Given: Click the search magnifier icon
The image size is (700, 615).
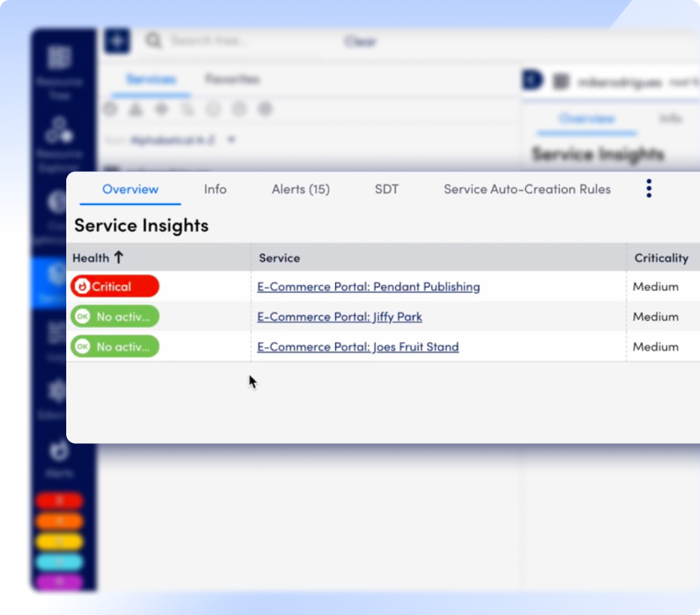Looking at the screenshot, I should click(153, 41).
